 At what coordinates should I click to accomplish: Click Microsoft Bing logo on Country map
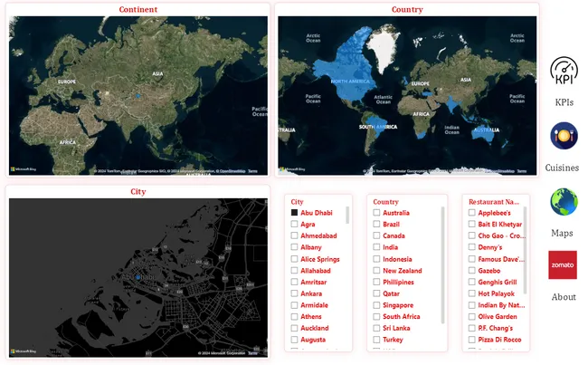293,169
